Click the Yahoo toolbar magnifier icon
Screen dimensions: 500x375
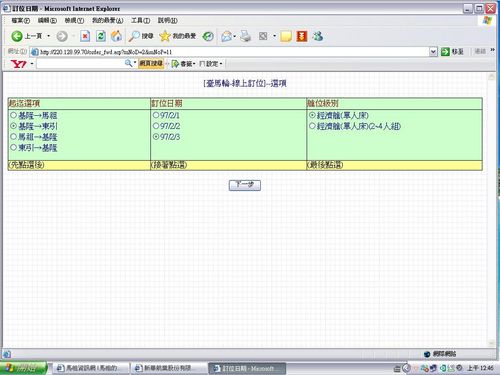pyautogui.click(x=128, y=63)
